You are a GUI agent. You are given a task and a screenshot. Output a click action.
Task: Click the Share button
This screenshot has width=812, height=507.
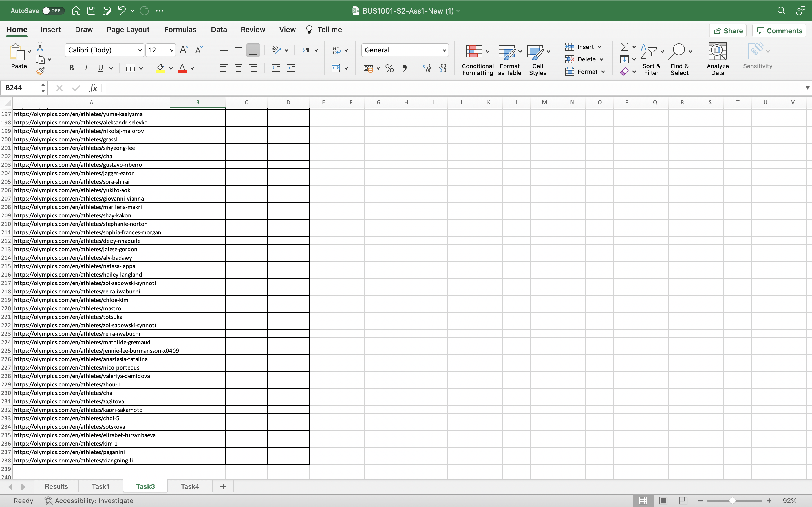pyautogui.click(x=727, y=30)
